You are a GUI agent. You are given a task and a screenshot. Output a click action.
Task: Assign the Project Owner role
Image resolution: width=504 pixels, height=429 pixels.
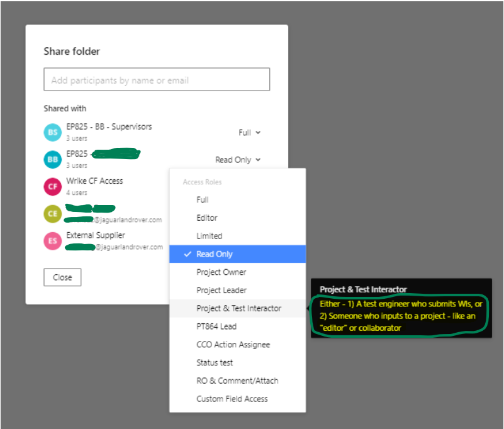(221, 272)
